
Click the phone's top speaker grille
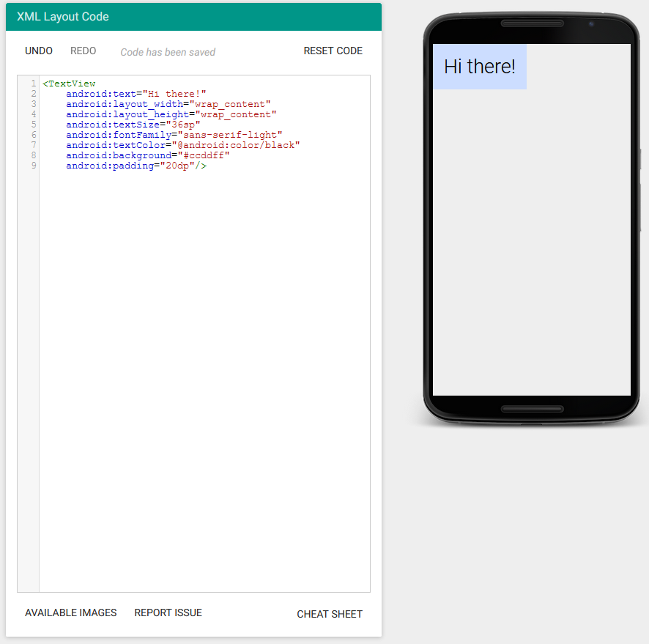pyautogui.click(x=532, y=23)
